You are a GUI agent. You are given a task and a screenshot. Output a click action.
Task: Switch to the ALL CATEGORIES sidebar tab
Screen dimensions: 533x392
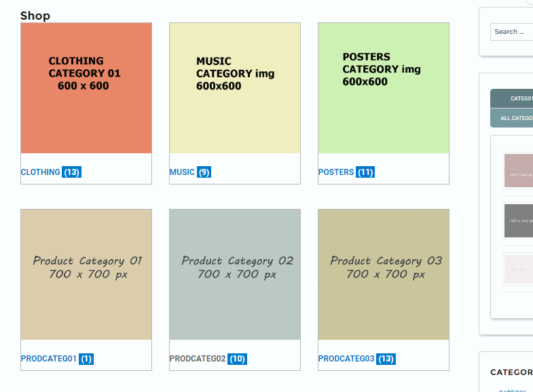(511, 118)
